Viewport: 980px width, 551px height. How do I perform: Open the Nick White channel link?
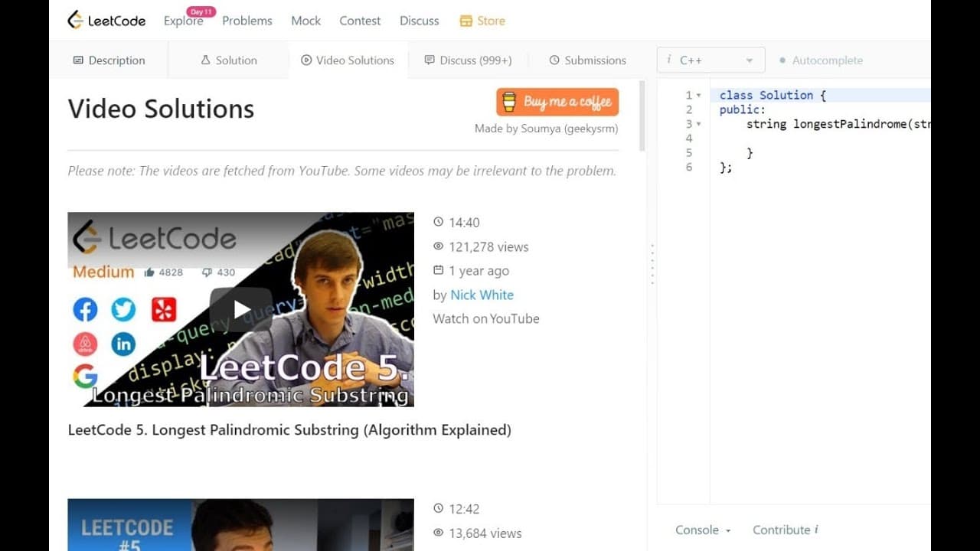(482, 295)
